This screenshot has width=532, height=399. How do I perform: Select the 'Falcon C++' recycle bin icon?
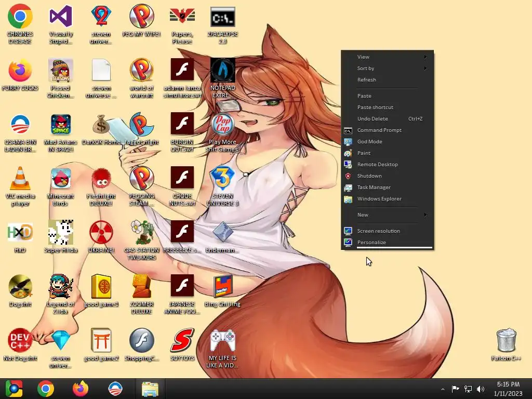point(506,345)
